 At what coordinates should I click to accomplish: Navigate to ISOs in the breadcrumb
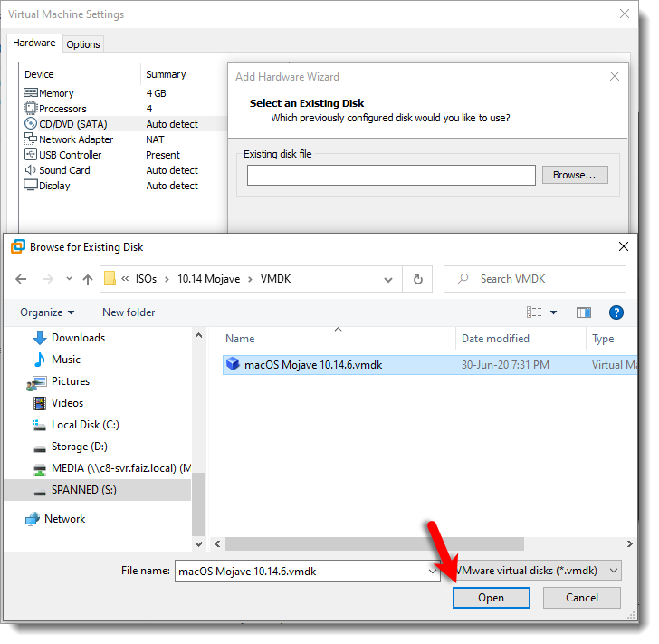point(146,279)
